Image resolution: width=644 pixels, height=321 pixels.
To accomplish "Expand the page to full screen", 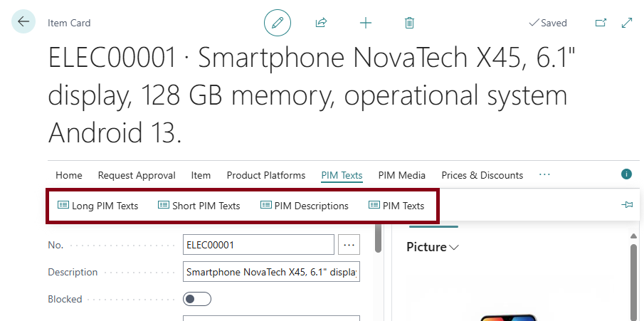I will 627,23.
